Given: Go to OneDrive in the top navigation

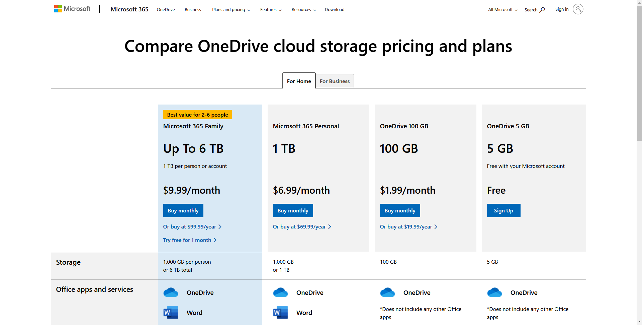Looking at the screenshot, I should [x=166, y=10].
